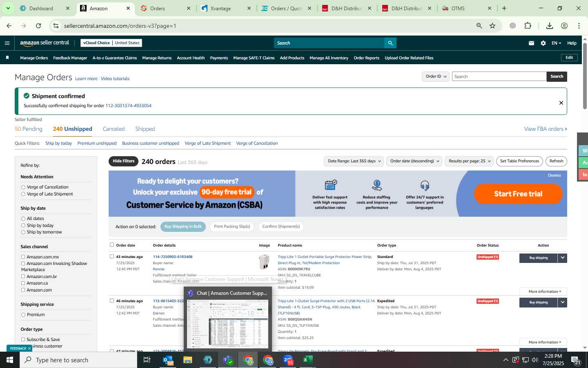Switch to the Canceled orders tab

[114, 129]
